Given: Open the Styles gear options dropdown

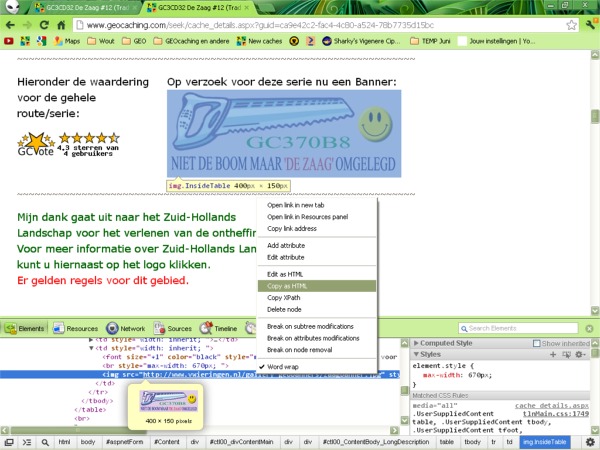Looking at the screenshot, I should coord(580,354).
